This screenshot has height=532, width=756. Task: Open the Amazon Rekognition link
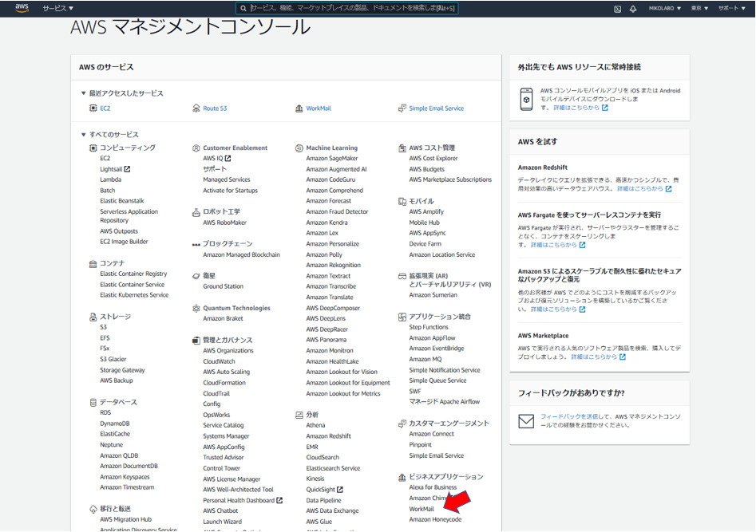click(333, 265)
